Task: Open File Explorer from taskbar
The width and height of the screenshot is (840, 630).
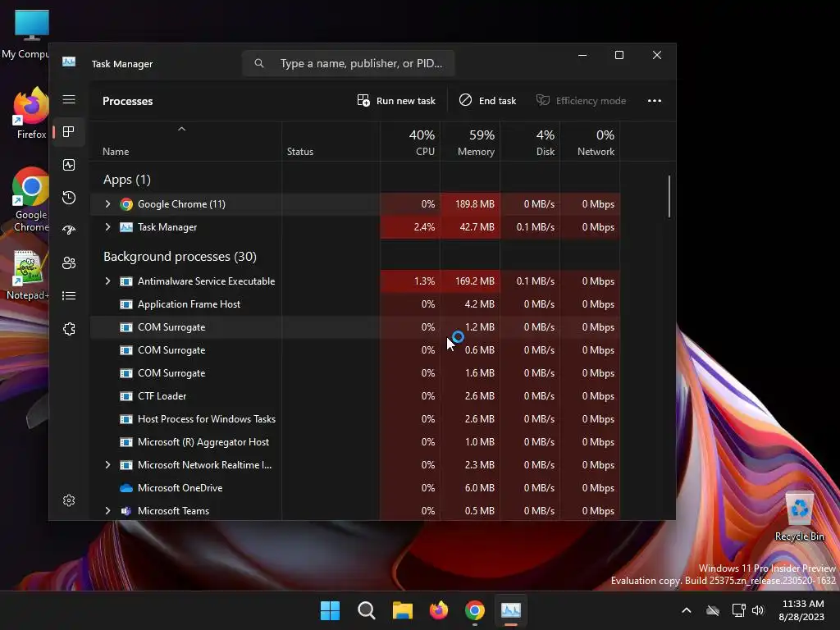Action: coord(402,610)
